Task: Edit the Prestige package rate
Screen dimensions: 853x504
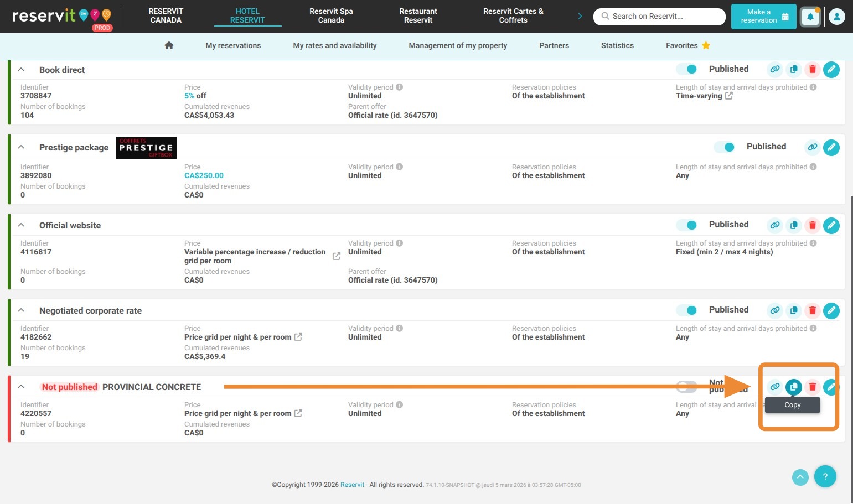Action: tap(831, 147)
